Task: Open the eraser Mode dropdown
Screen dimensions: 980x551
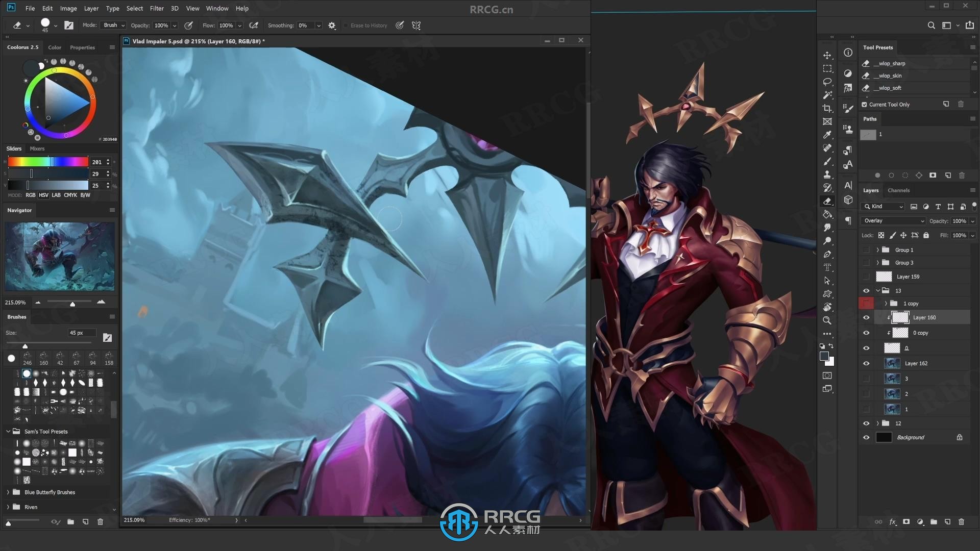Action: coord(113,26)
